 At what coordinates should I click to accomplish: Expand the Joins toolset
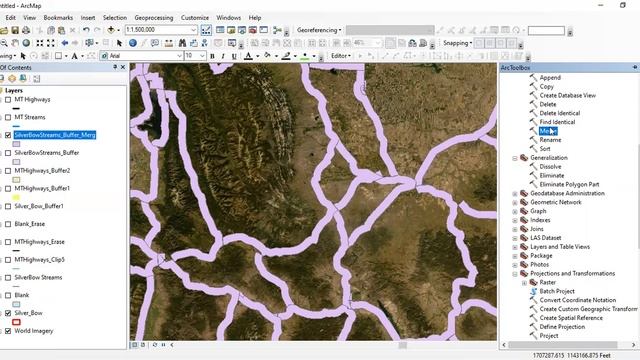[515, 229]
